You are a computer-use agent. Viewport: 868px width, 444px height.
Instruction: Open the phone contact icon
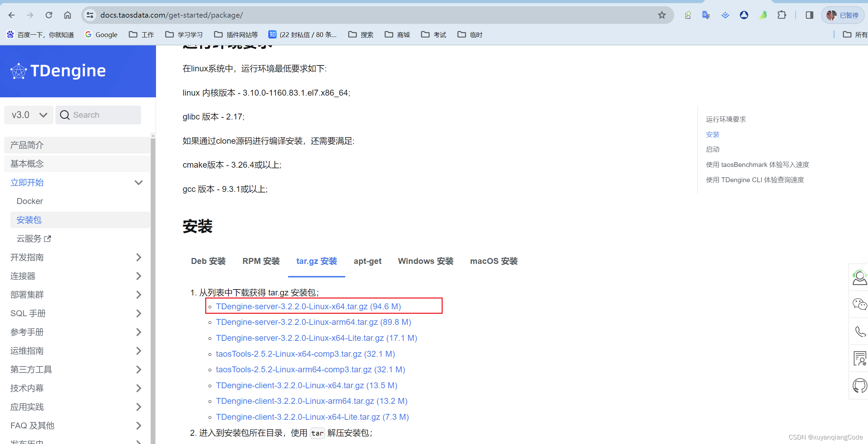point(860,332)
